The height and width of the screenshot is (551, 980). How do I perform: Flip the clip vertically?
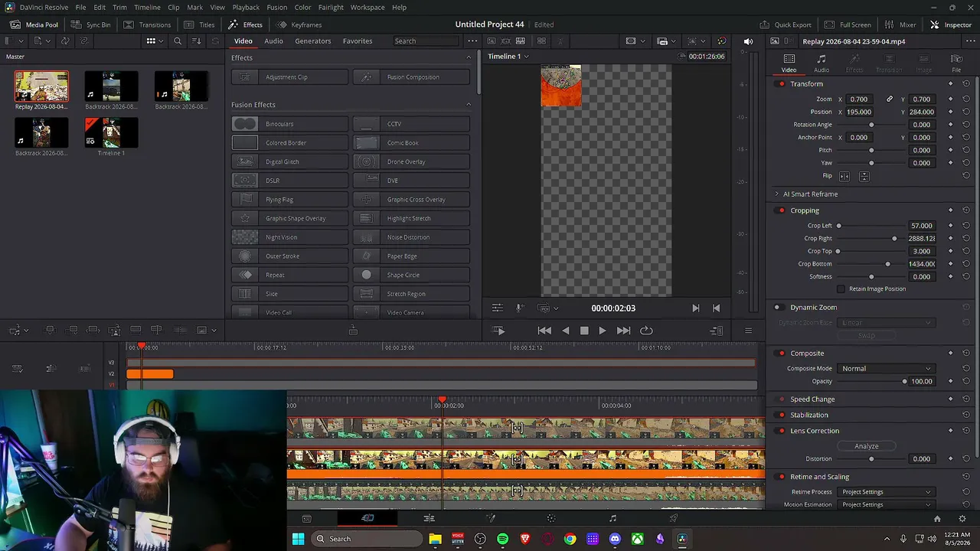click(864, 176)
